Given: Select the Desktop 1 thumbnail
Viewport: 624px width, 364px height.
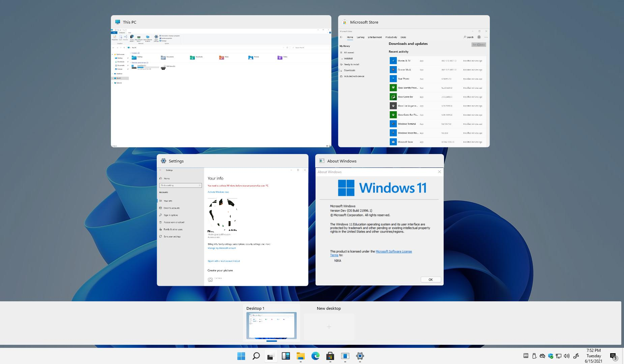Looking at the screenshot, I should click(x=271, y=325).
